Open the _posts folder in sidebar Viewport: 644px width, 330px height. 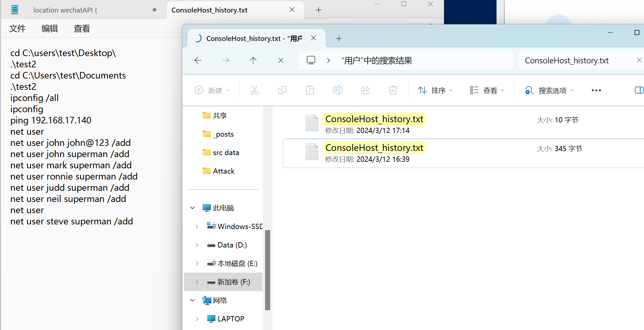[218, 134]
